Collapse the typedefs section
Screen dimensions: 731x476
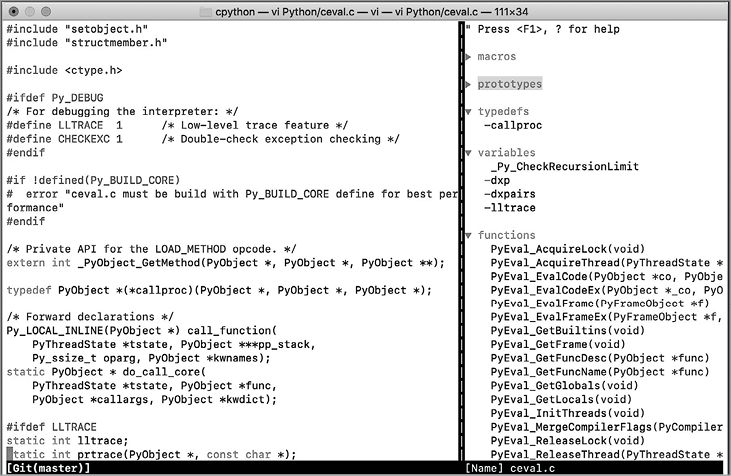[469, 112]
